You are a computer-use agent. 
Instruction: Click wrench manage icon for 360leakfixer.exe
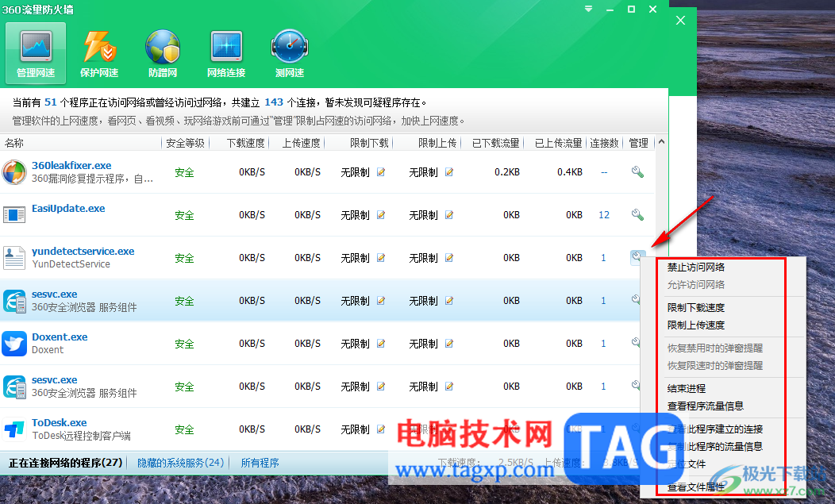tap(637, 172)
